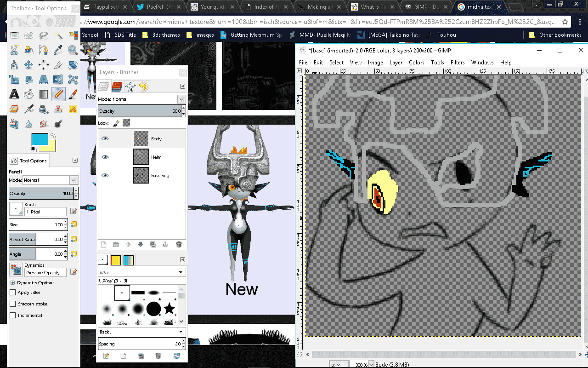Switch to the Undo History tab
The height and width of the screenshot is (368, 588).
click(x=144, y=86)
